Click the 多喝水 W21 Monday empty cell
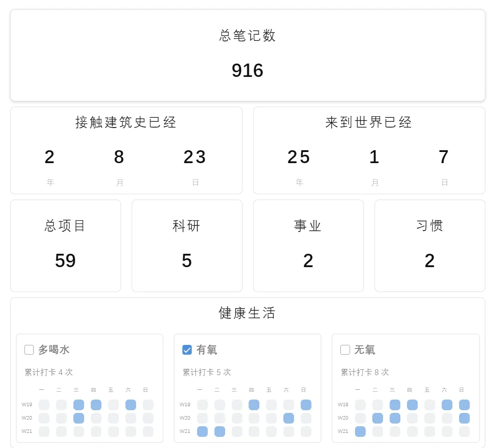Image resolution: width=496 pixels, height=448 pixels. click(44, 431)
